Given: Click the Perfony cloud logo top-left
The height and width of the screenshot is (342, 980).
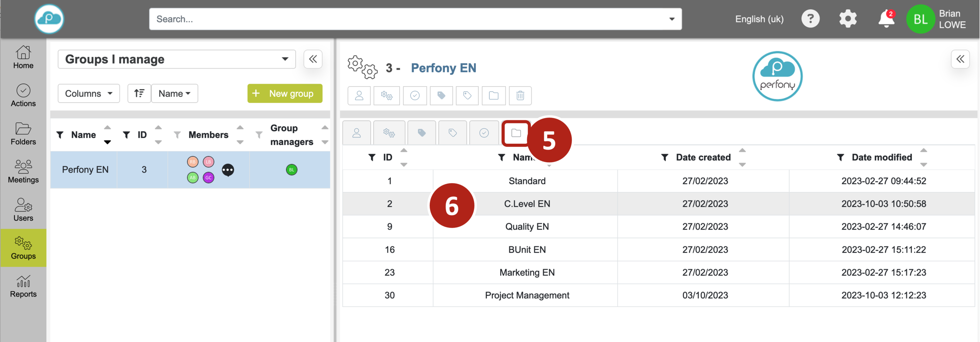Looking at the screenshot, I should tap(49, 19).
